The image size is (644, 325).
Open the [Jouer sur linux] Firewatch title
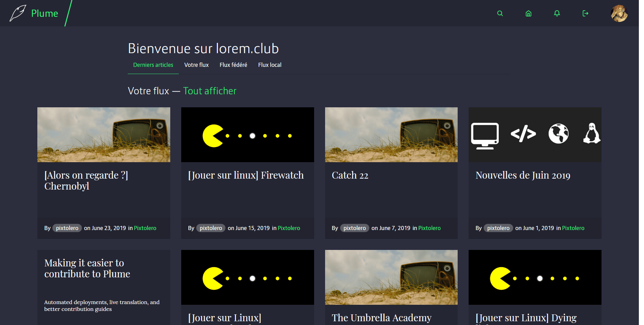click(246, 175)
